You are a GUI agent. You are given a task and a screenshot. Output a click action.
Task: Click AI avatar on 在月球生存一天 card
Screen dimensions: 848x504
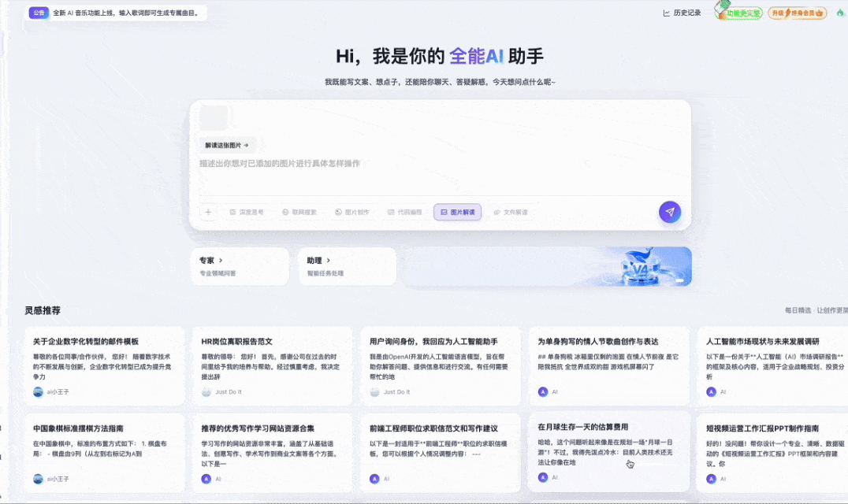click(543, 477)
